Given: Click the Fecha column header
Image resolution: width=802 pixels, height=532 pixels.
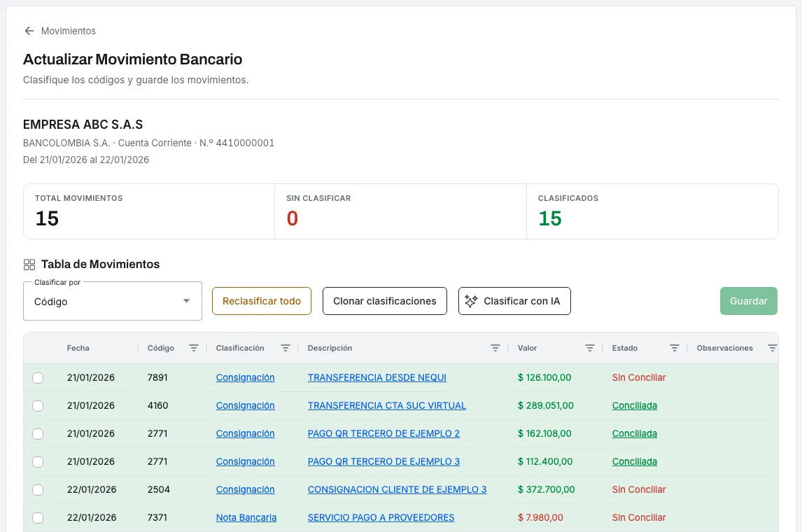Looking at the screenshot, I should click(x=78, y=349).
